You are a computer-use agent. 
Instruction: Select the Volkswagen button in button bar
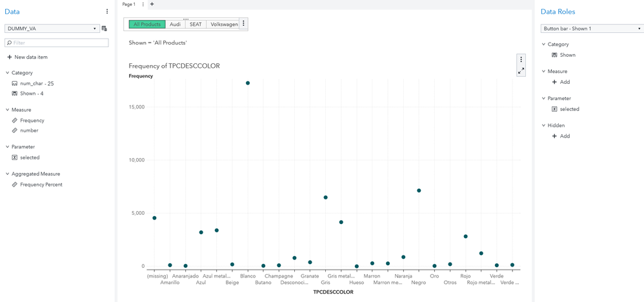pyautogui.click(x=223, y=25)
